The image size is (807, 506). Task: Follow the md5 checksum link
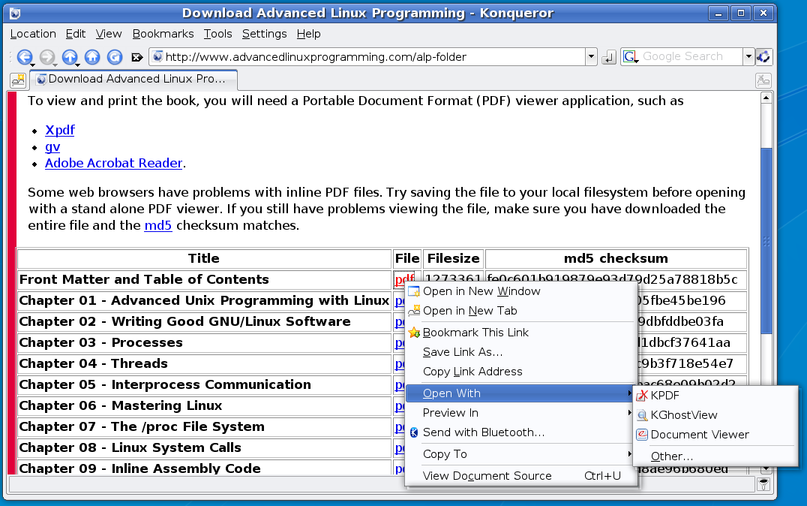pyautogui.click(x=158, y=225)
